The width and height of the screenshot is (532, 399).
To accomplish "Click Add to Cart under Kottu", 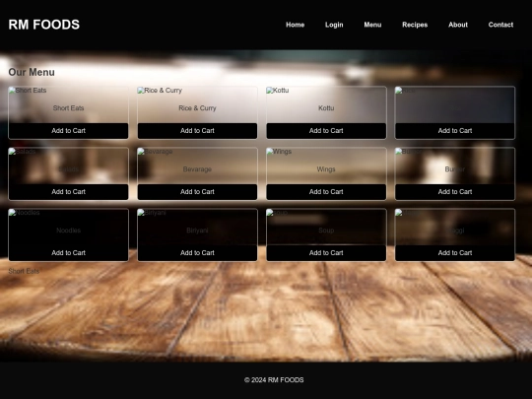I will (326, 131).
